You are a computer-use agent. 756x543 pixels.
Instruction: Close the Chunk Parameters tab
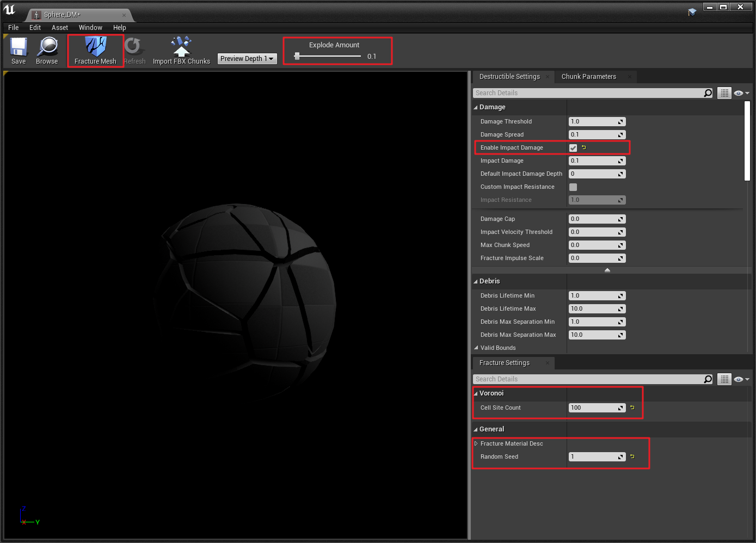[630, 77]
